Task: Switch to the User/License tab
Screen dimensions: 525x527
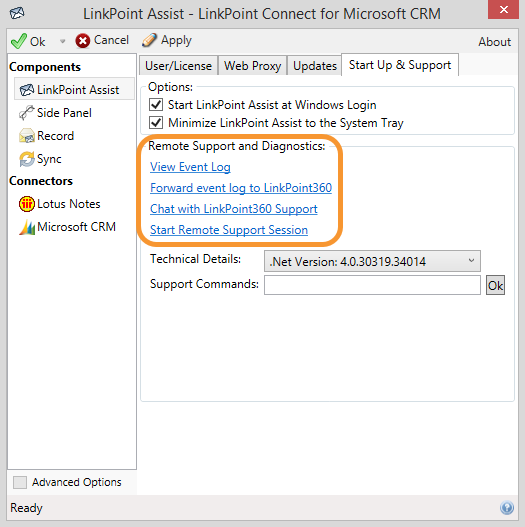Action: point(178,66)
